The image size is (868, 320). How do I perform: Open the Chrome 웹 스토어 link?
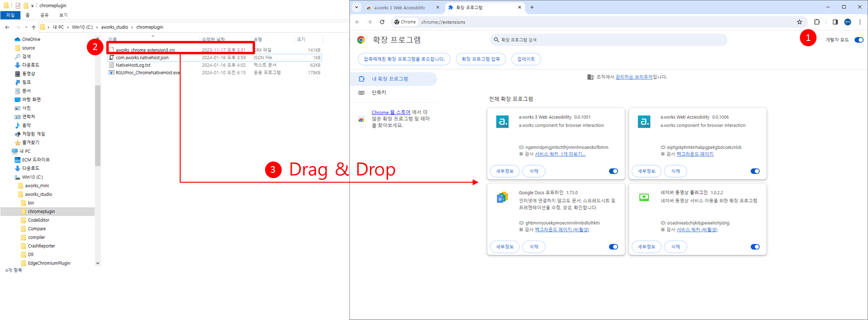click(x=391, y=112)
